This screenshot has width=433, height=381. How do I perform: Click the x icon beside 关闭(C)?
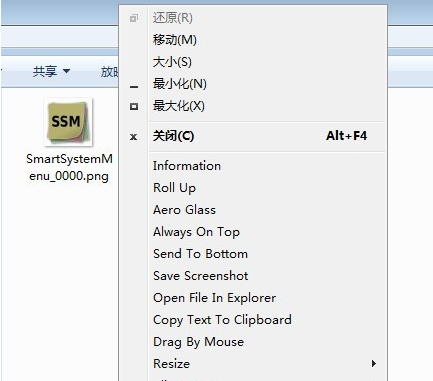(133, 137)
